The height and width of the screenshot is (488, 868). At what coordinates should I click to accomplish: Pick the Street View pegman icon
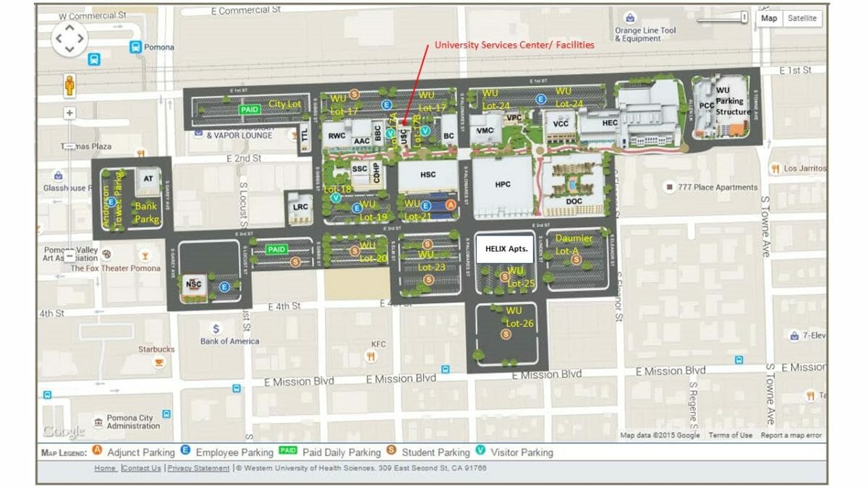69,85
